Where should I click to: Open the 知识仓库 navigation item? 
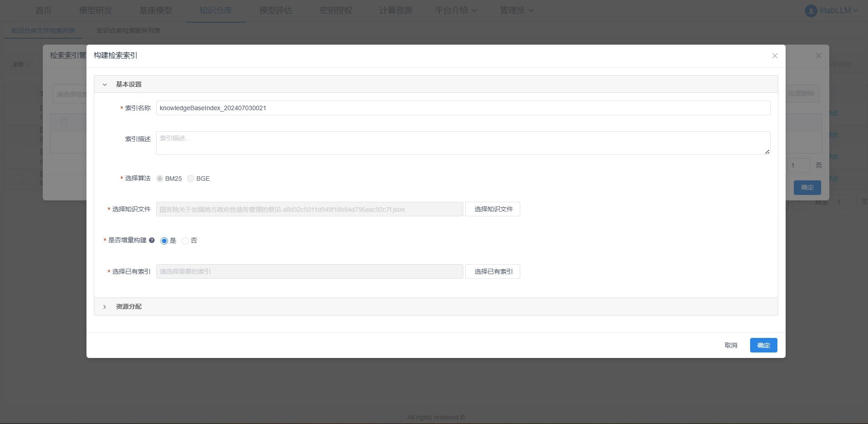(x=216, y=10)
